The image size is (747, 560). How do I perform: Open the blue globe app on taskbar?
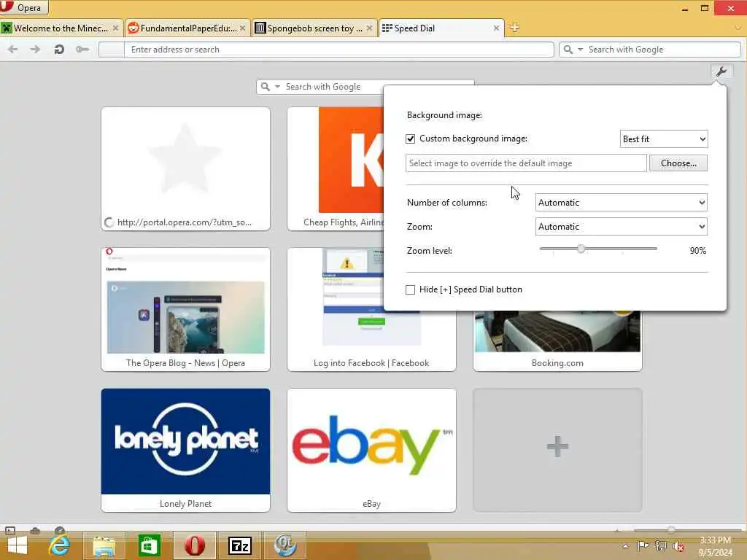tap(285, 545)
